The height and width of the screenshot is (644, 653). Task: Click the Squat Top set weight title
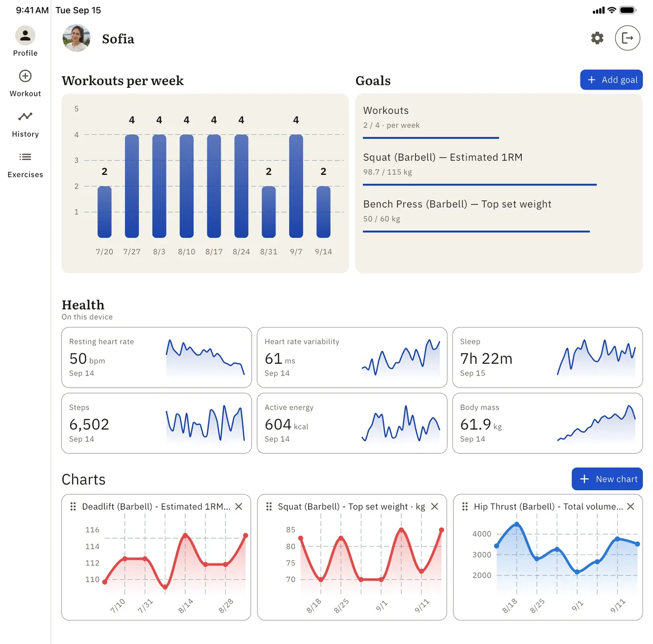coord(351,507)
